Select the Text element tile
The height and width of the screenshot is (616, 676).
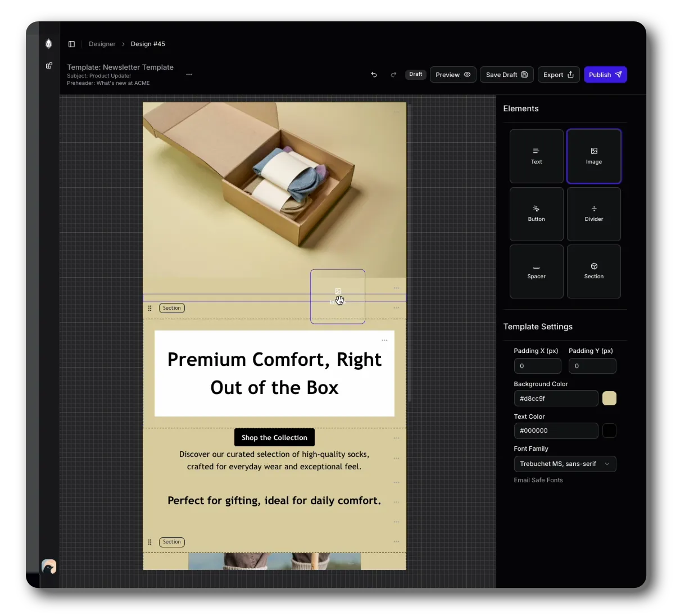tap(536, 156)
